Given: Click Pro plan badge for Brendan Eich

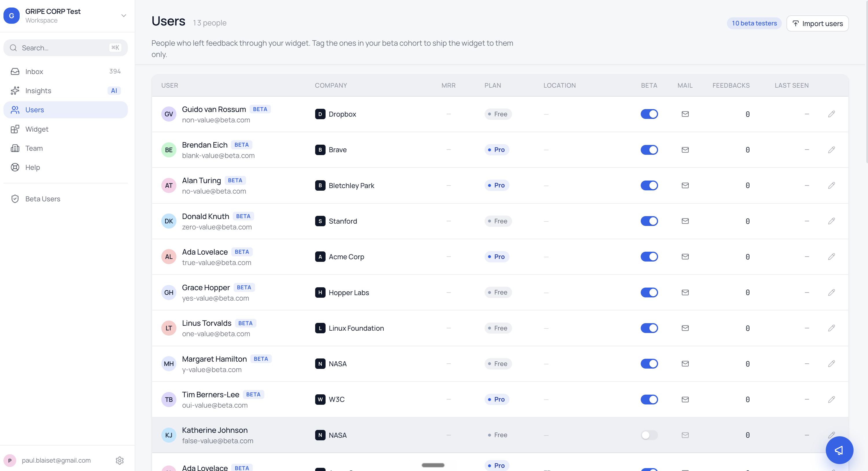Looking at the screenshot, I should (497, 150).
